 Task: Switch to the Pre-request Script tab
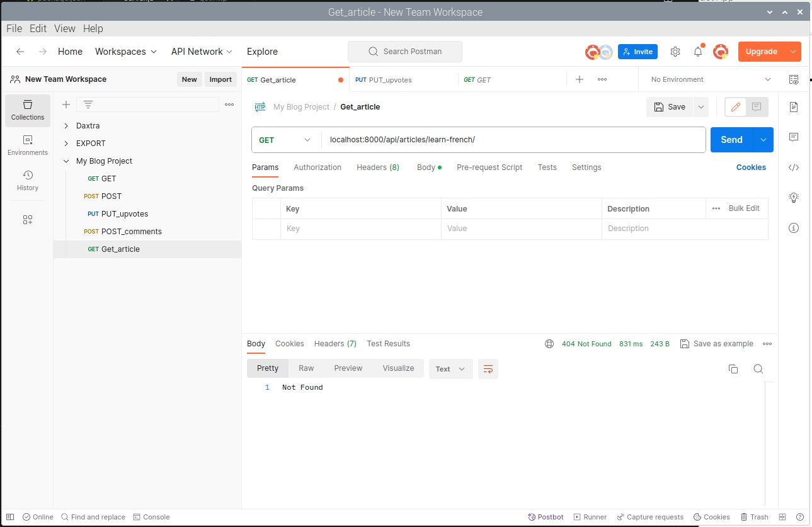point(489,167)
